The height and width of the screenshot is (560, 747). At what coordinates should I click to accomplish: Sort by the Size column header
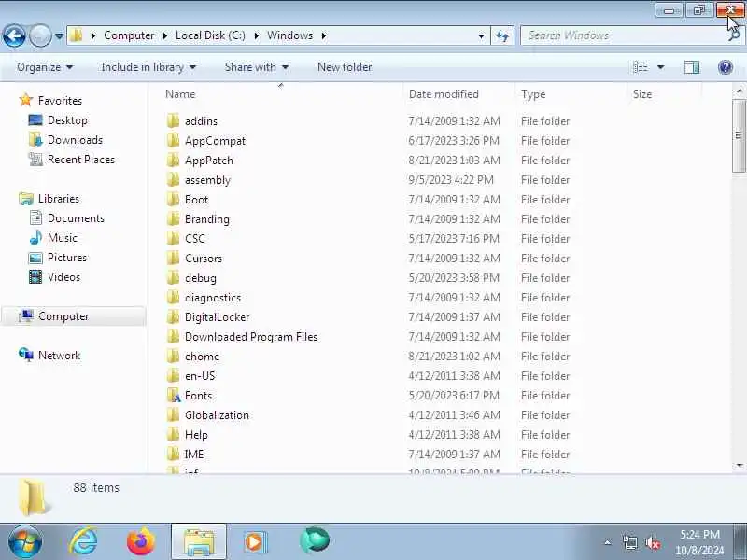click(x=664, y=94)
